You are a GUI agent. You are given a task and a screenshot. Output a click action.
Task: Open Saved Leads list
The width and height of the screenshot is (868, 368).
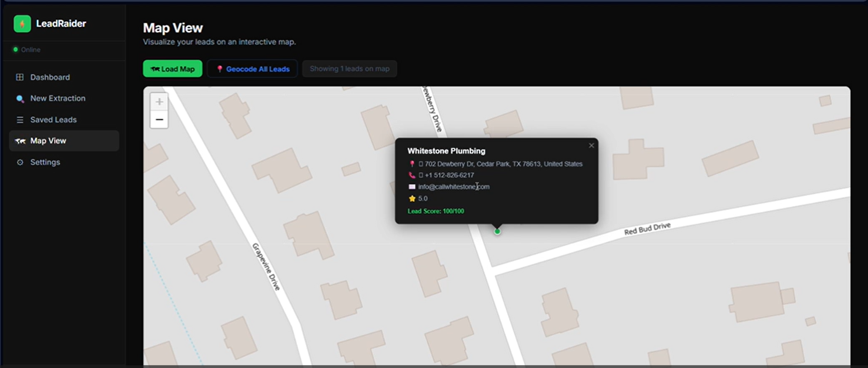tap(64, 119)
